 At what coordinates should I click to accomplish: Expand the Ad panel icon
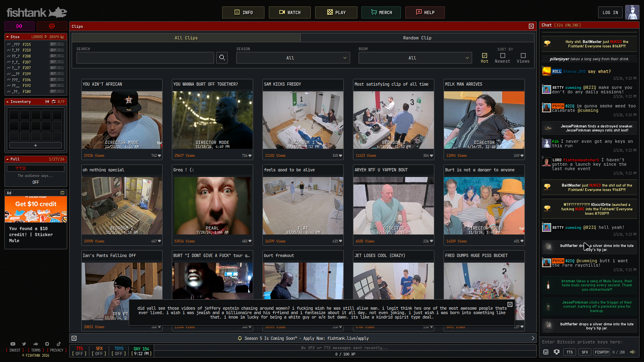pos(62,193)
